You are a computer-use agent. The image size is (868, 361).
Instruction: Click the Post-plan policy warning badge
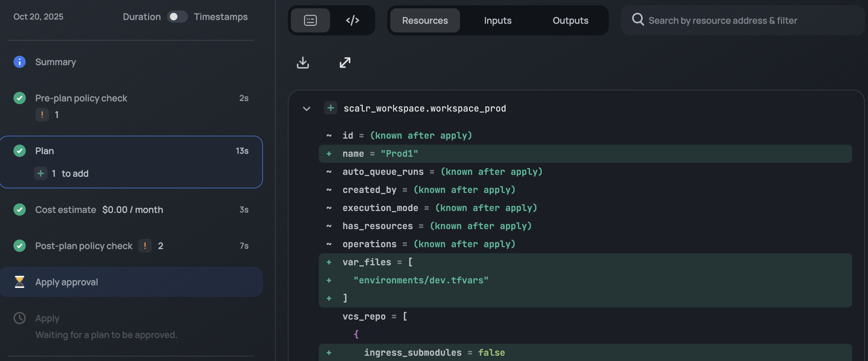click(x=145, y=246)
